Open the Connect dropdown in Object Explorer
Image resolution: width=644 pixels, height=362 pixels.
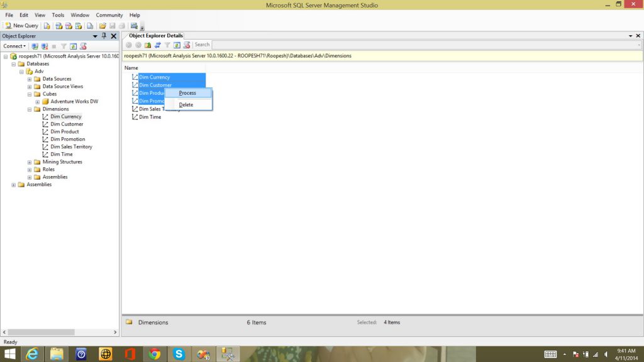coord(14,46)
